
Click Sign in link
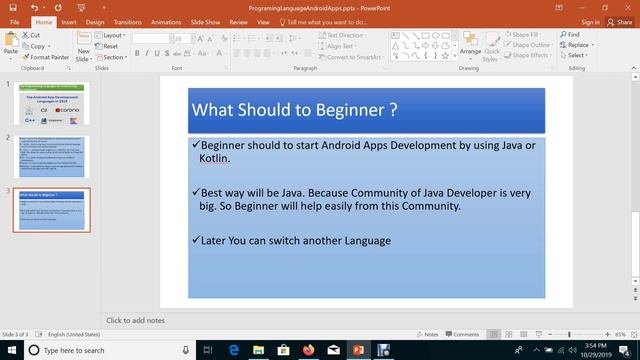click(590, 22)
